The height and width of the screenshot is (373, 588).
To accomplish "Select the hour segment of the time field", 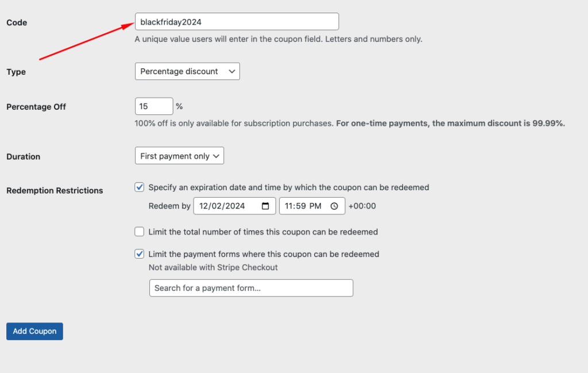I will click(289, 206).
